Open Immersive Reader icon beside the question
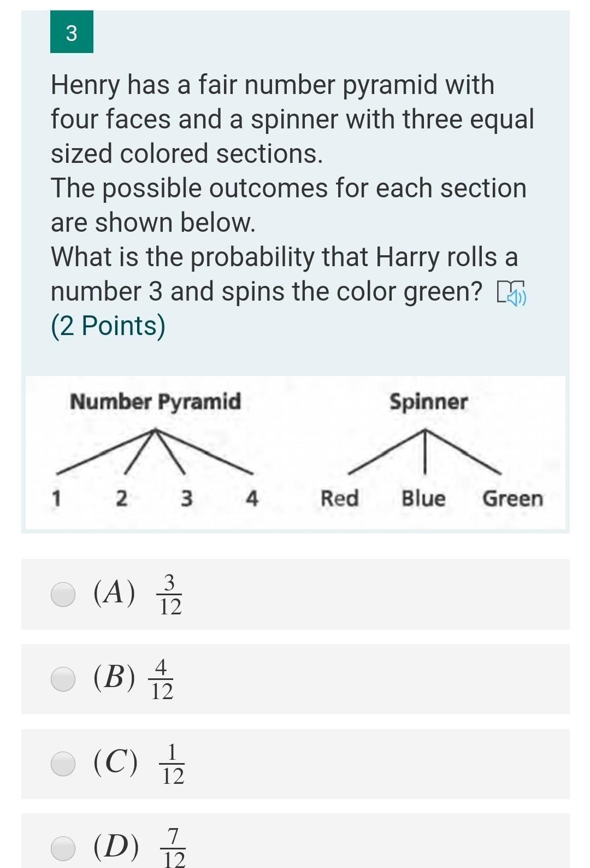 tap(511, 293)
